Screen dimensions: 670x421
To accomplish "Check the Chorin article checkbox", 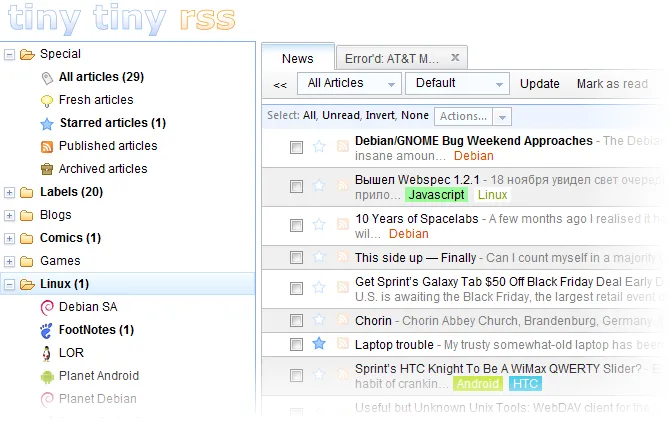I will [296, 321].
